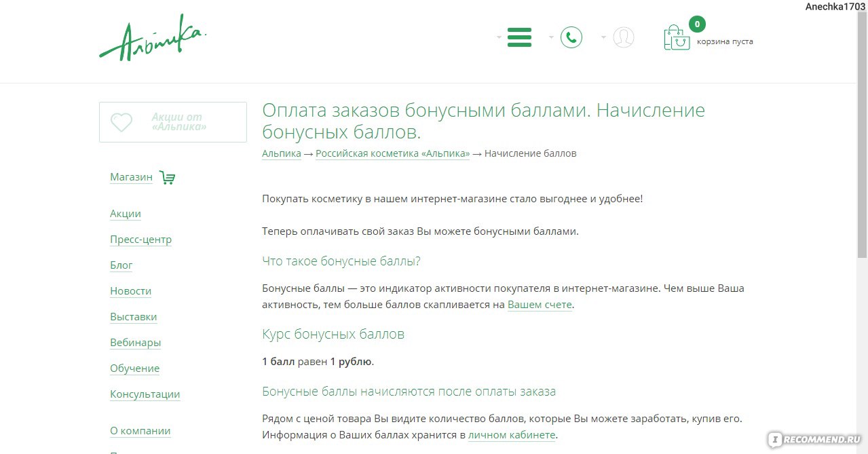The height and width of the screenshot is (454, 868).
Task: Expand the dropdown arrow before phone icon
Action: point(551,37)
